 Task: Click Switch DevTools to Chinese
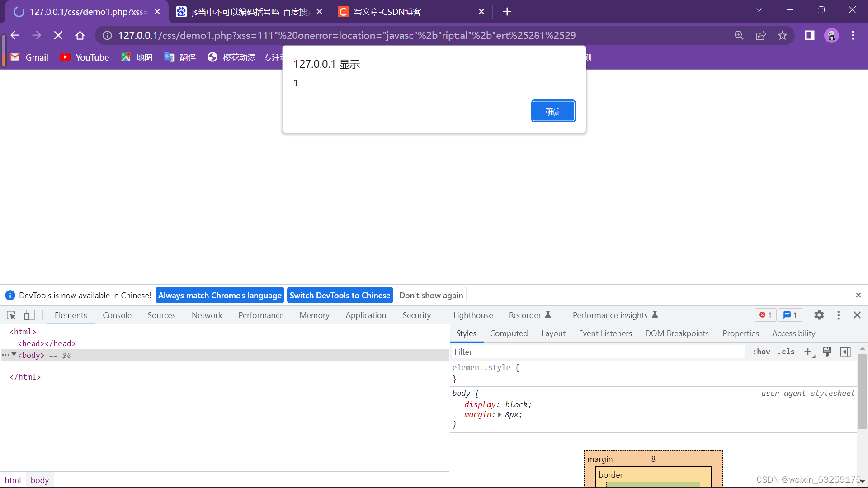[340, 295]
